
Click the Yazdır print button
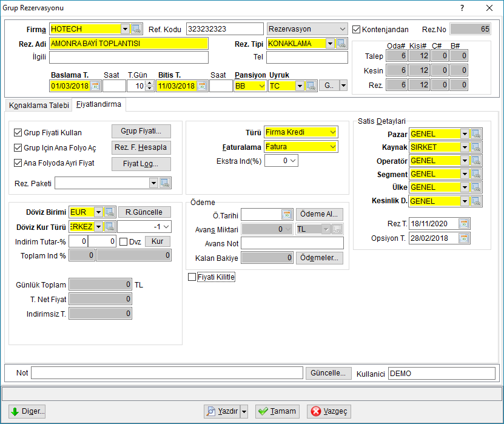pos(222,411)
